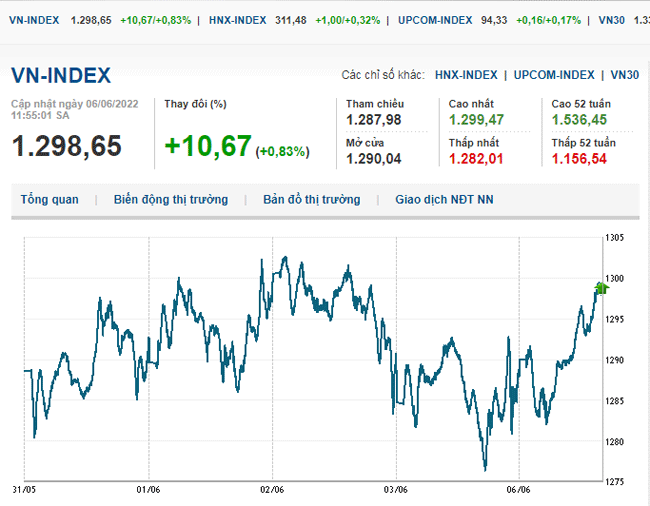Click the 06/06 date label on chart axis
This screenshot has height=506, width=650.
tap(519, 489)
